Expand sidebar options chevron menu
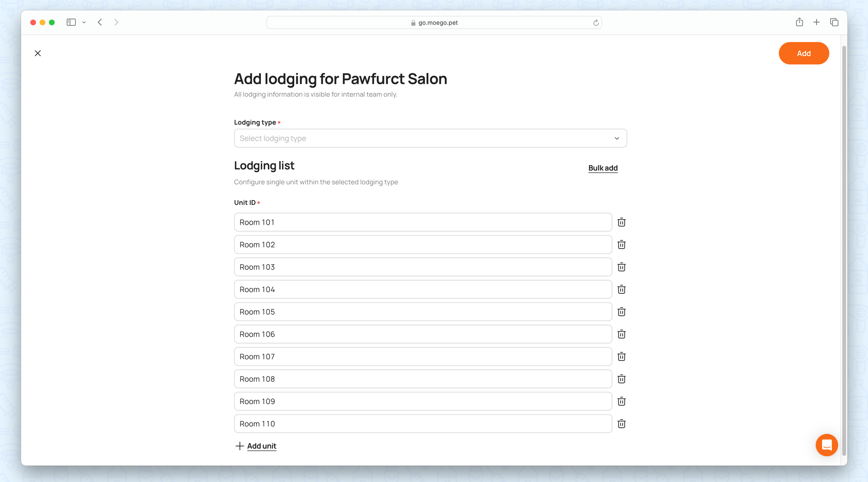 click(84, 23)
